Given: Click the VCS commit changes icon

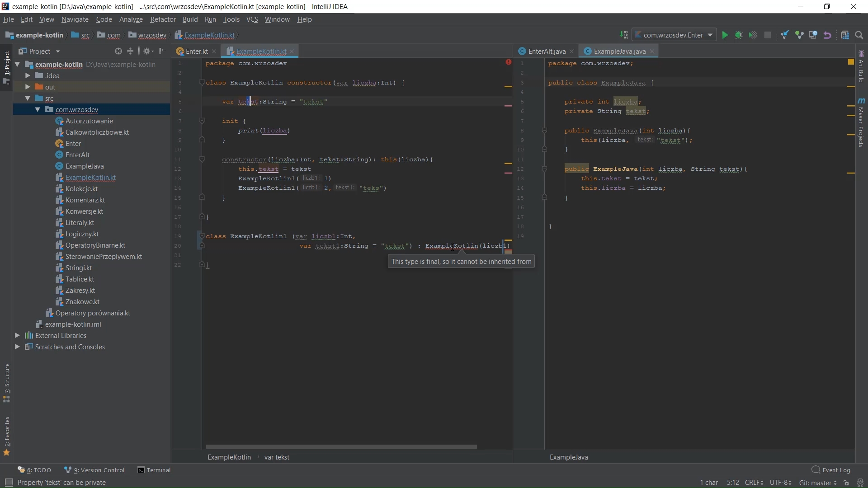Looking at the screenshot, I should point(799,35).
